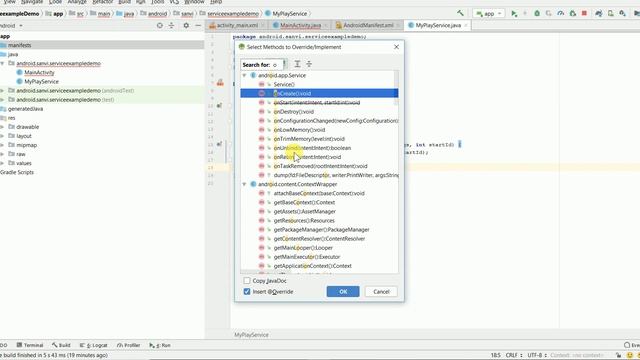
Task: Open Build tool window
Action: [61, 345]
